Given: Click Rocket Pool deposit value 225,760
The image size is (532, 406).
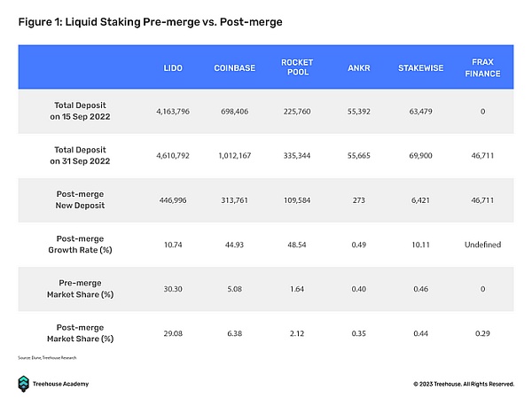Looking at the screenshot, I should tap(297, 112).
